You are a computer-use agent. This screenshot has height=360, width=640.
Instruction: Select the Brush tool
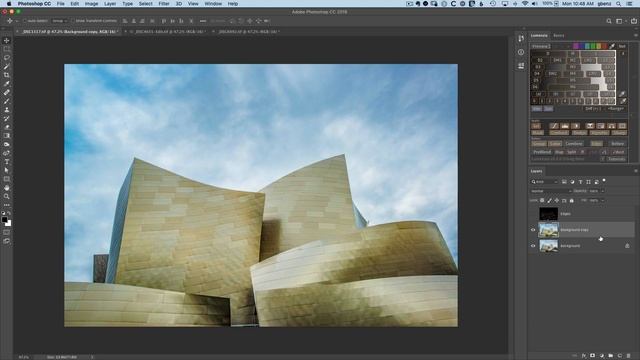tap(7, 101)
